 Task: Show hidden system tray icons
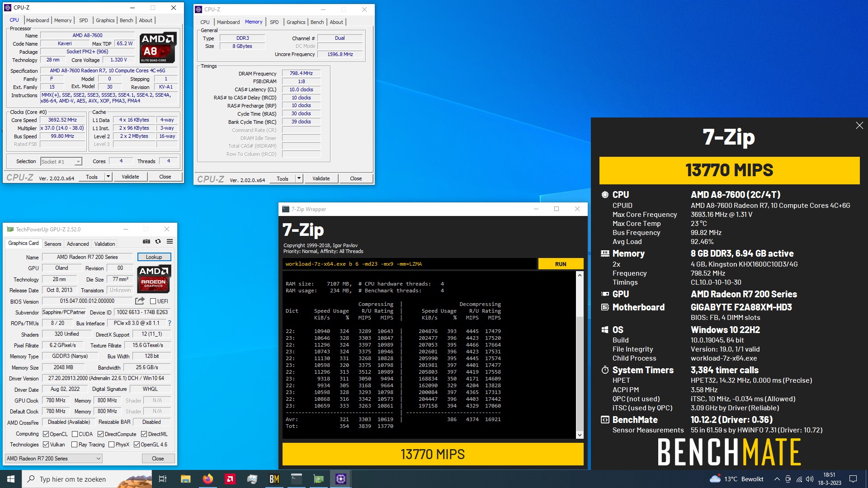777,479
